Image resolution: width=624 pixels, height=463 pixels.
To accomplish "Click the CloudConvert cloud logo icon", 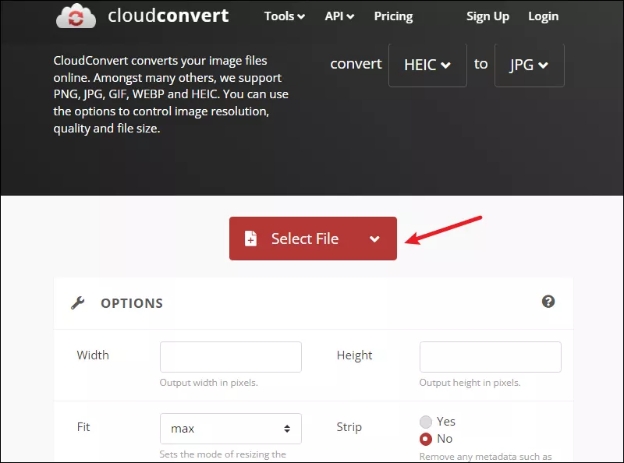I will 76,15.
